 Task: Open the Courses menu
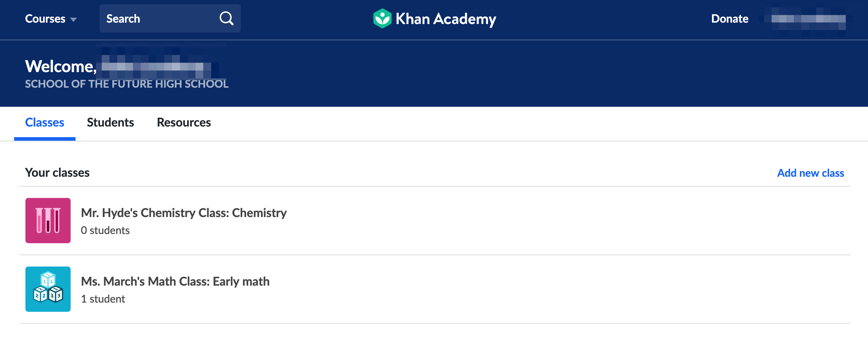[x=51, y=19]
